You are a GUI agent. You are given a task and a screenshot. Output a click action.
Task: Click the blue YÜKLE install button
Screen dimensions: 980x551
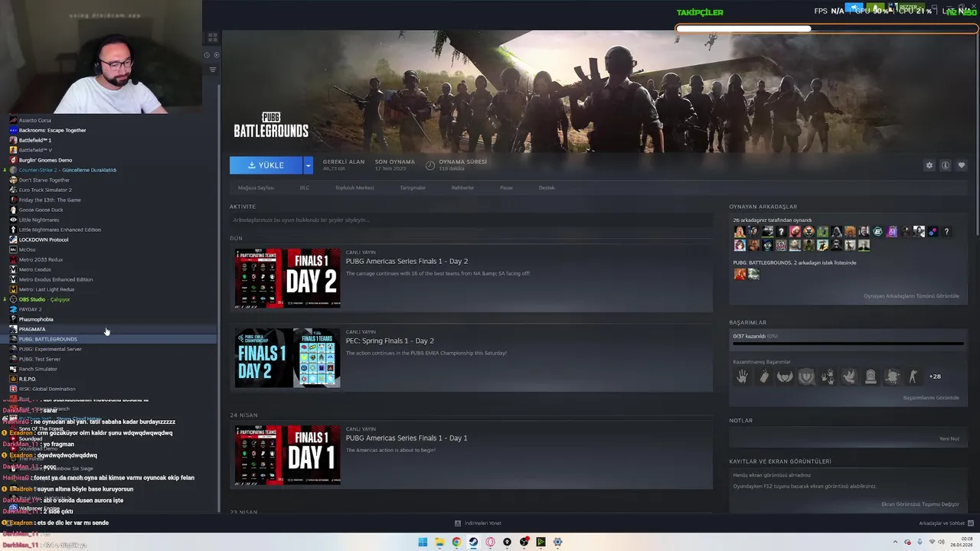pos(266,165)
